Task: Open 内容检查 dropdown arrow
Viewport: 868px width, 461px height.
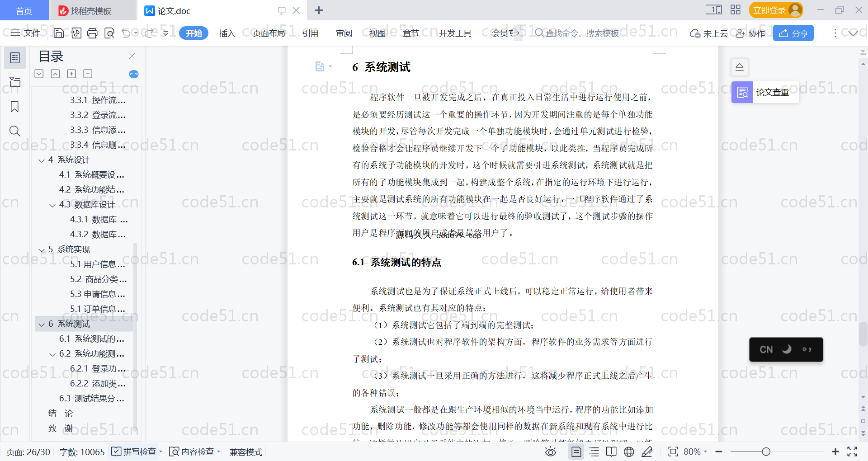Action: click(219, 452)
